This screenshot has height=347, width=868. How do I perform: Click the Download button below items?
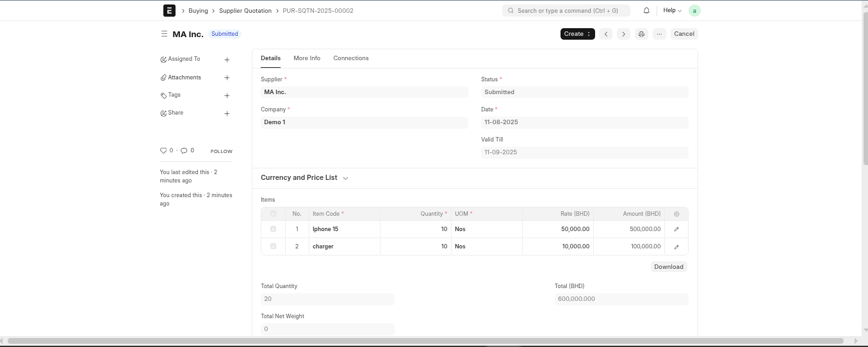[669, 267]
